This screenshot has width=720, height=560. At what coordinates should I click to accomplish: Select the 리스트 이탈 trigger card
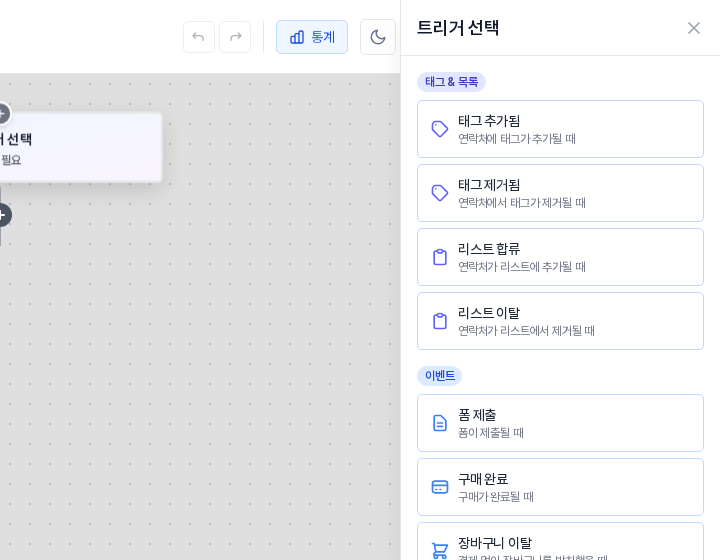[560, 321]
